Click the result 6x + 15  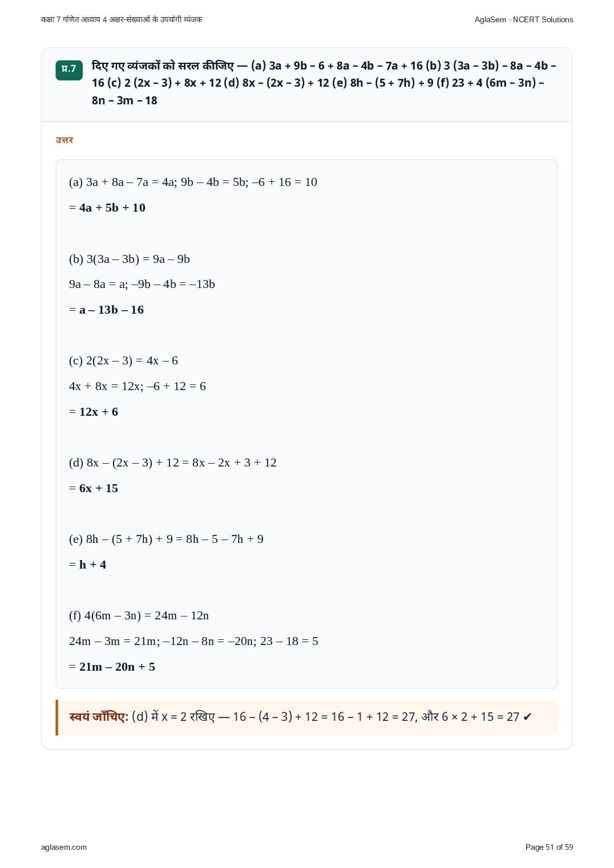pos(99,488)
